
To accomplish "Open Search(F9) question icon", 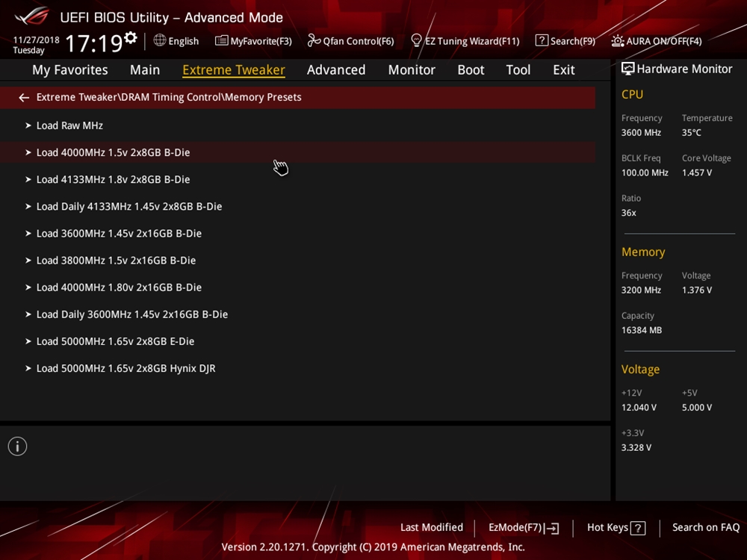I will [x=542, y=40].
